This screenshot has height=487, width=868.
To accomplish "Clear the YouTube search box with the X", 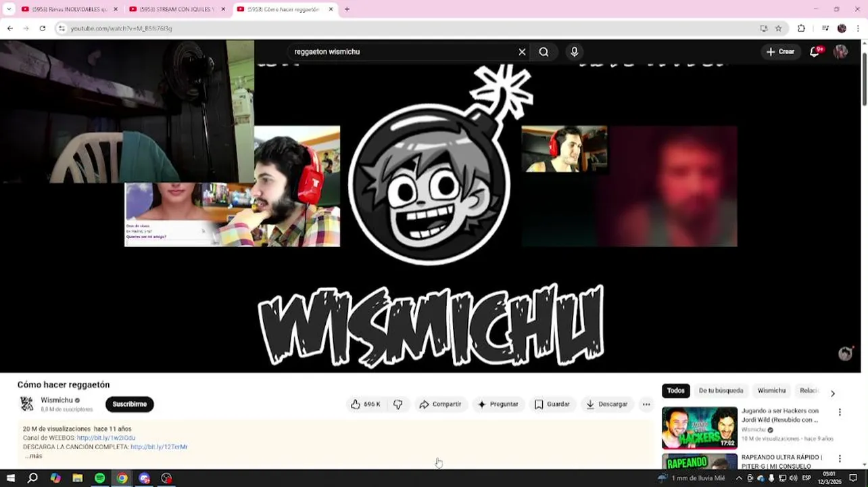I will click(522, 52).
